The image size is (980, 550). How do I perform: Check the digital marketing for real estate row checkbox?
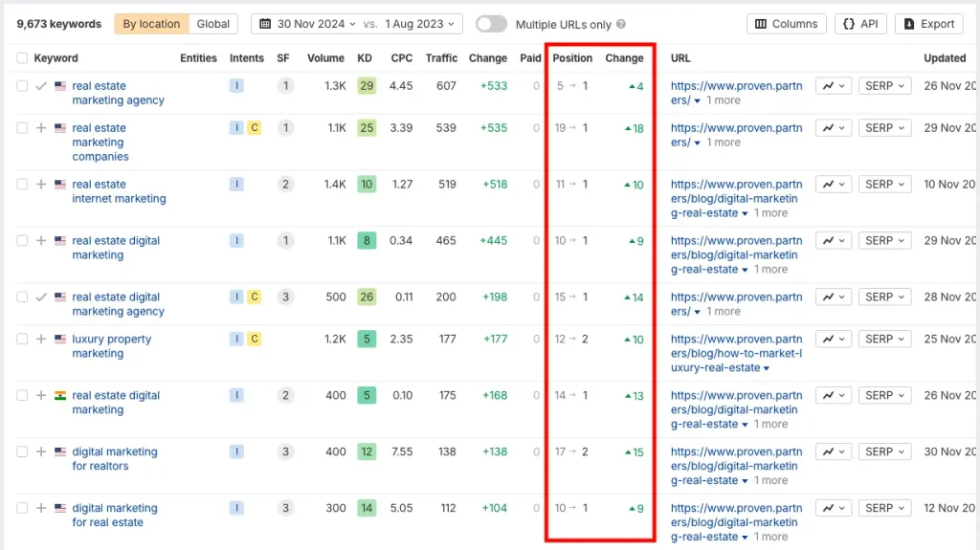coord(22,508)
